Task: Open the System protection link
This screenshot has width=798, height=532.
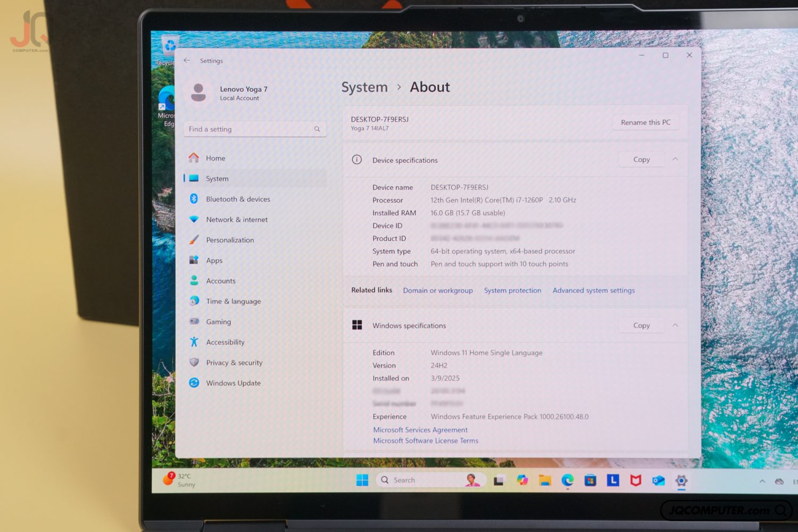Action: pyautogui.click(x=512, y=290)
